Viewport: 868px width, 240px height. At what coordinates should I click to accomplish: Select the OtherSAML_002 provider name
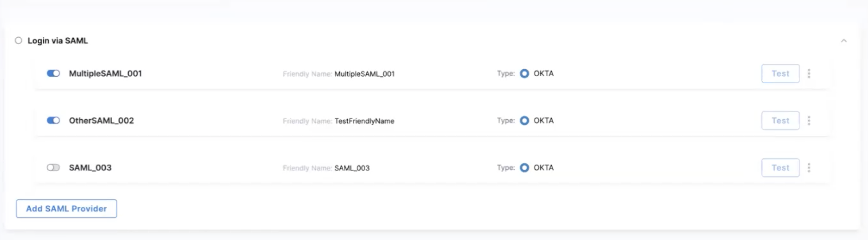tap(101, 121)
